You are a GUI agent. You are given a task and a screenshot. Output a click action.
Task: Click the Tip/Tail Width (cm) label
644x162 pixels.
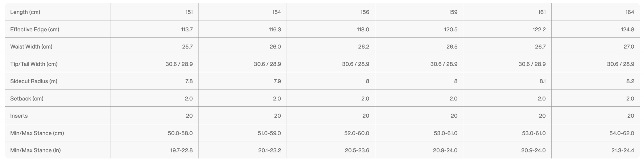point(34,64)
